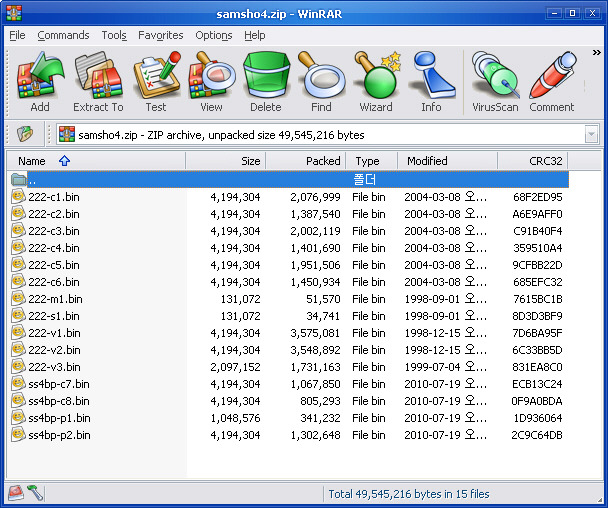Select file 222-c4.bin
The height and width of the screenshot is (508, 608).
289,248
